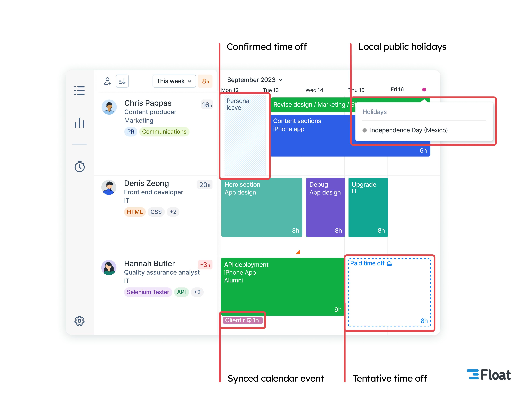Image resolution: width=532 pixels, height=405 pixels.
Task: Click the Wed 14 day header
Action: point(314,90)
